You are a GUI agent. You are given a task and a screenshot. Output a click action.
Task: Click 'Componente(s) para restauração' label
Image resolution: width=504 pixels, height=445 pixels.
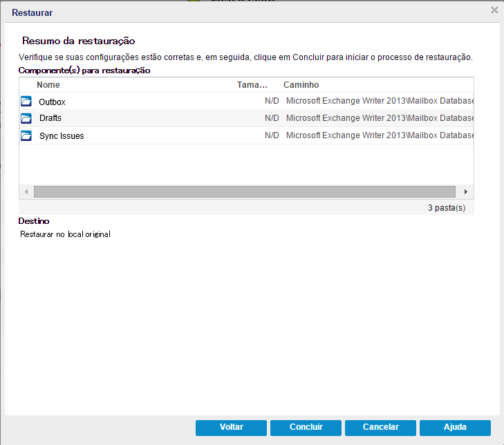pos(84,70)
